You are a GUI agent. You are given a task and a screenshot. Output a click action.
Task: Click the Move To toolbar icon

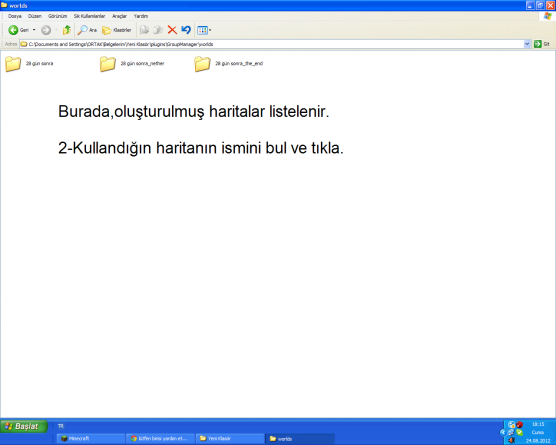(x=144, y=30)
